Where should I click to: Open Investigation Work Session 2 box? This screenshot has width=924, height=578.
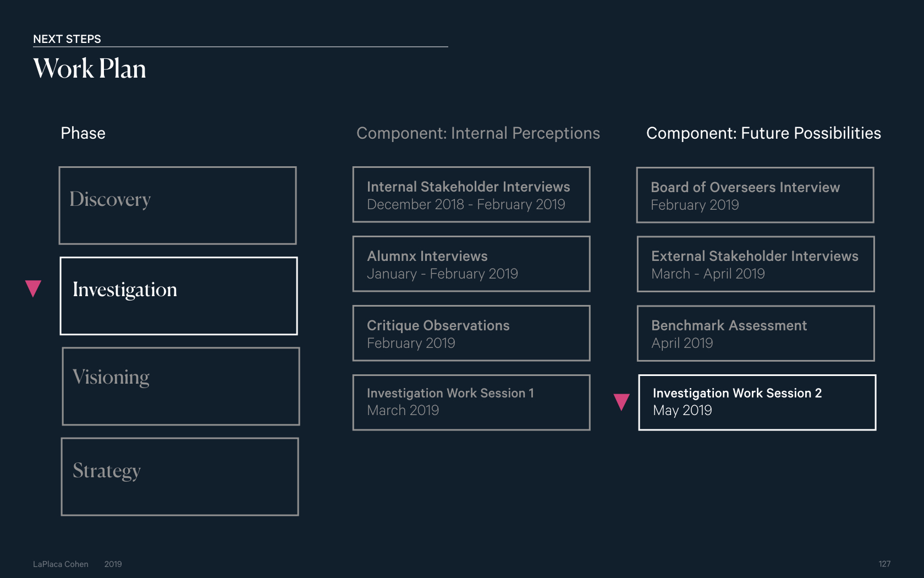tap(757, 402)
